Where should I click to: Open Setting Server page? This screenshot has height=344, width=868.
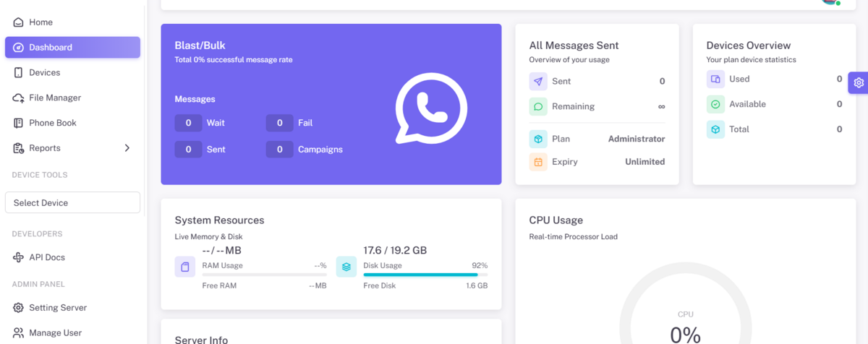(72, 308)
